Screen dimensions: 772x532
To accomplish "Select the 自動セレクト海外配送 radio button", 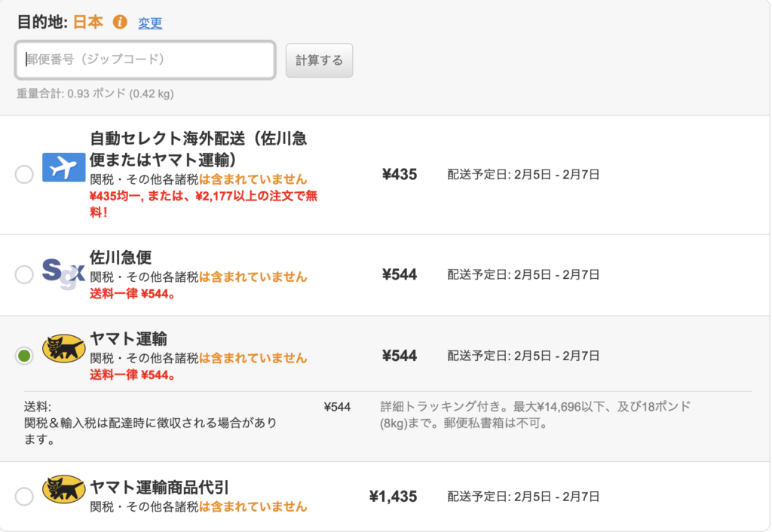I will 24,175.
